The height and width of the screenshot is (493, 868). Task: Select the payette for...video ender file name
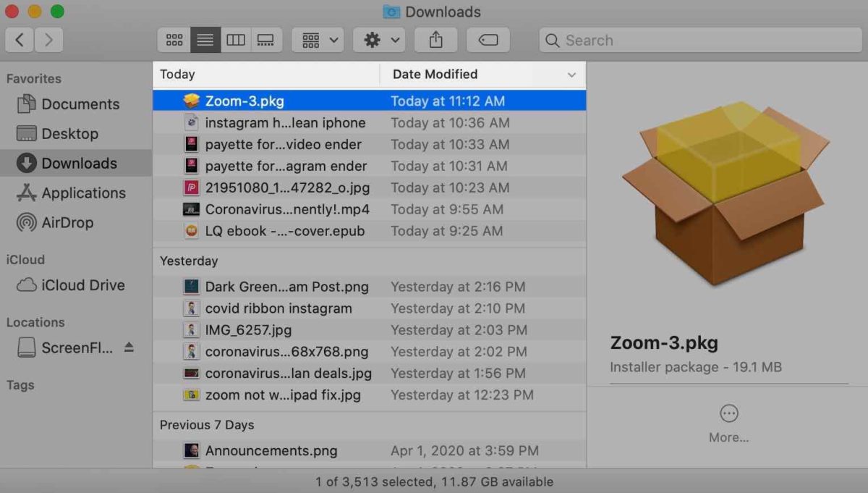coord(284,145)
